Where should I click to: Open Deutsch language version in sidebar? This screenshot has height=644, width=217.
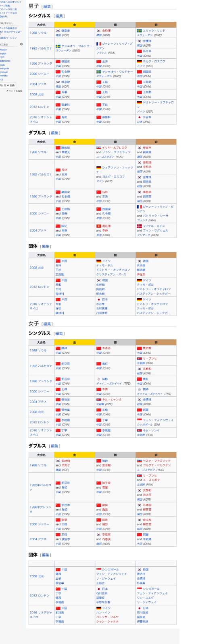(x=3, y=50)
